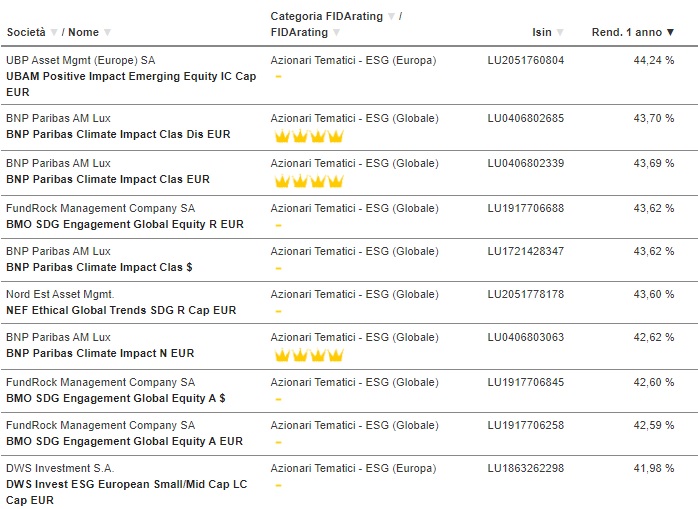Sort by Società column arrow
Image resolution: width=698 pixels, height=509 pixels.
click(x=54, y=33)
